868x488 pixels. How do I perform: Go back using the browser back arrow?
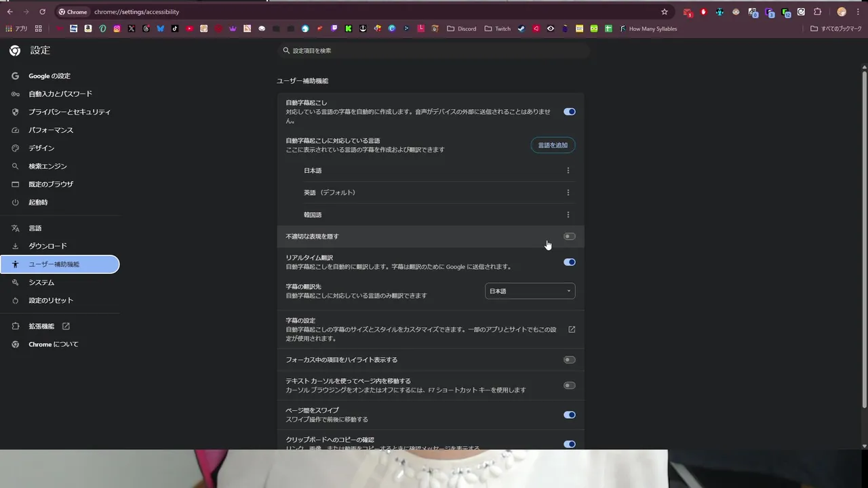click(x=9, y=12)
